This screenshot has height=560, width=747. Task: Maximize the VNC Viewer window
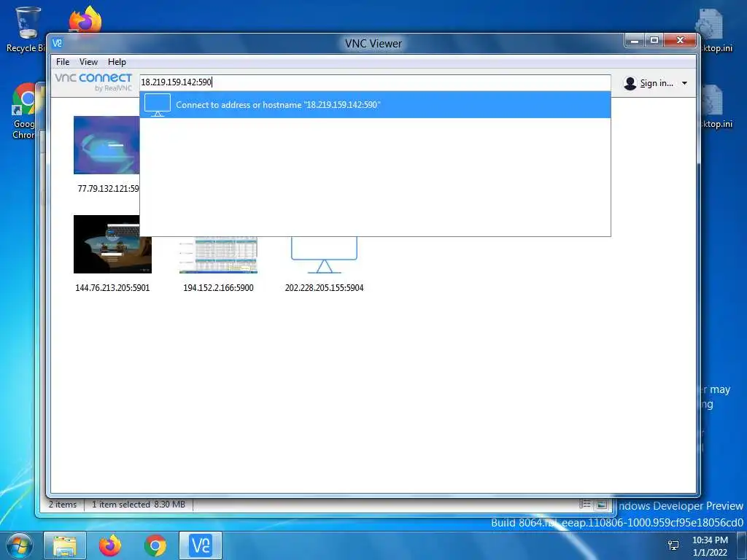point(654,41)
